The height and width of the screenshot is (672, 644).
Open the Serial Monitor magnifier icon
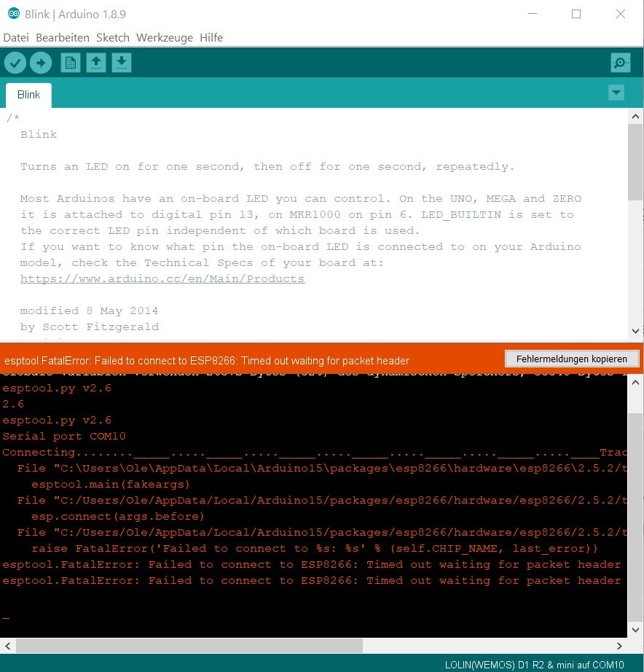621,63
